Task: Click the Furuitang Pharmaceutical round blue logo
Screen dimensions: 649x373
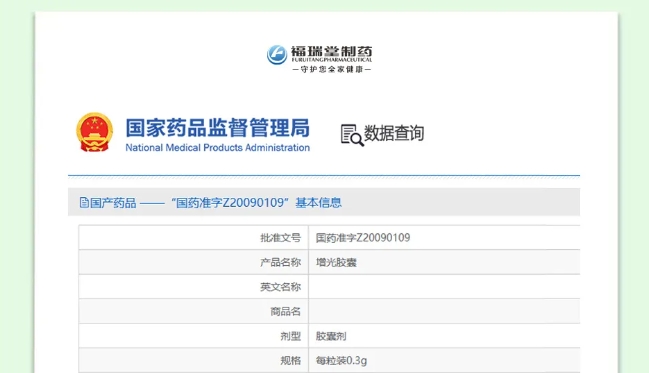Action: point(277,55)
